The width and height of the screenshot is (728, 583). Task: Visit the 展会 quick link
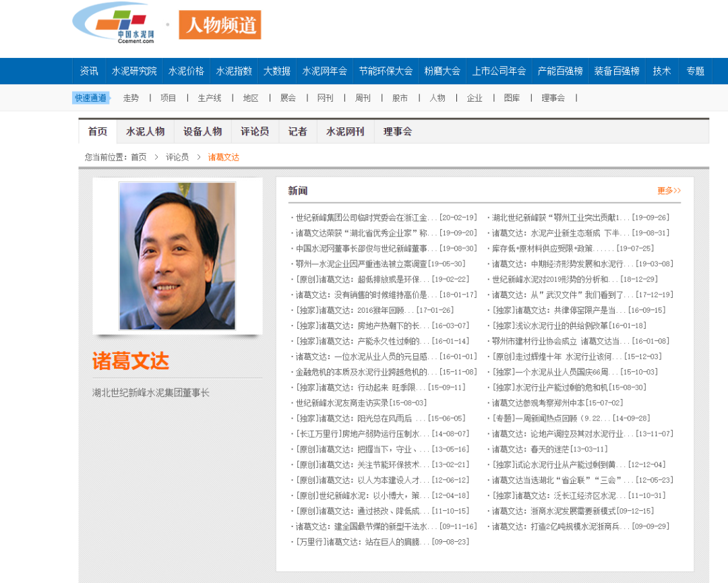288,98
